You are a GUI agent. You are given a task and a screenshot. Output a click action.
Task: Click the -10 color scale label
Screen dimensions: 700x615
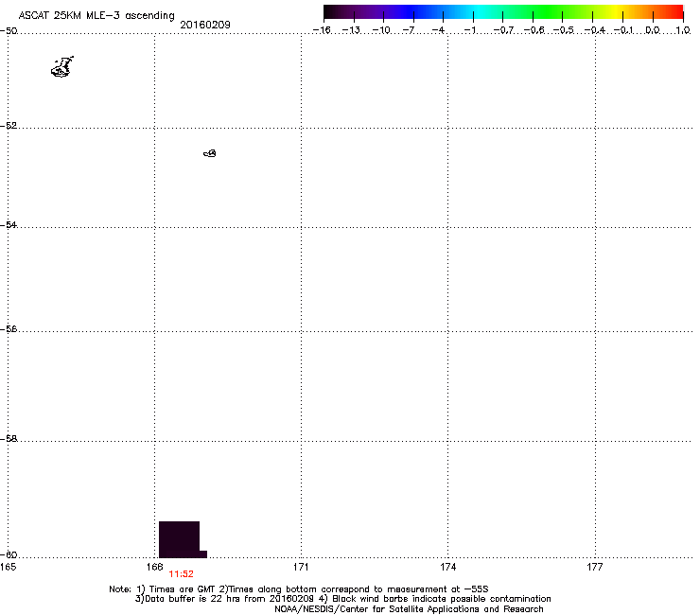tap(381, 30)
